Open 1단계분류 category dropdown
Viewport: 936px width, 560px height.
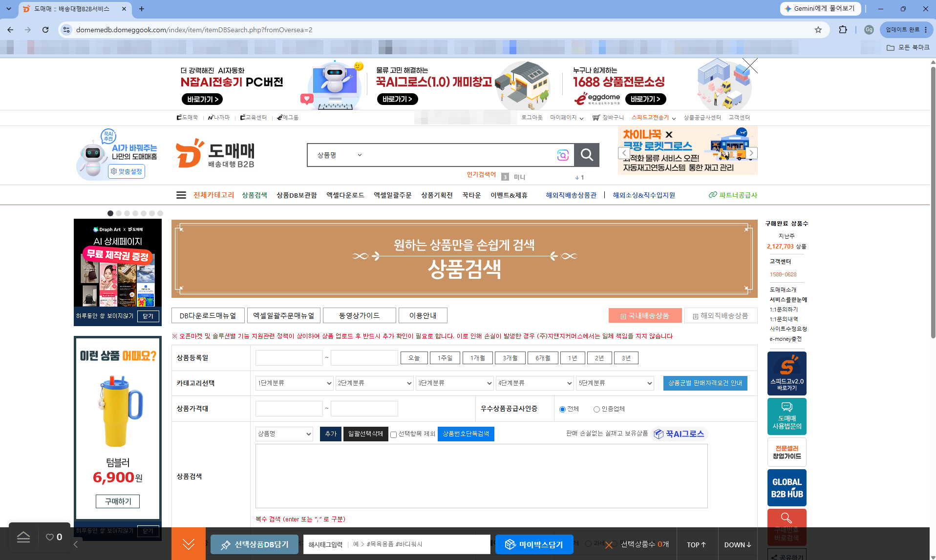click(295, 383)
